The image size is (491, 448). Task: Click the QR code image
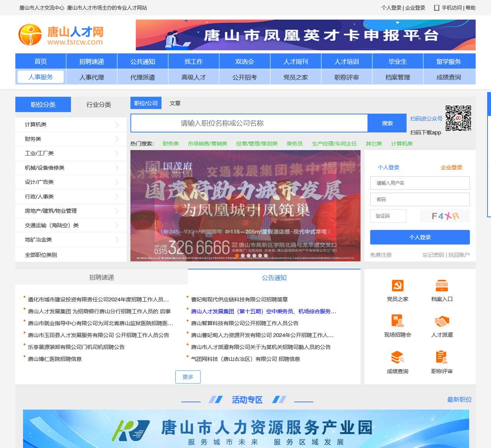click(458, 118)
